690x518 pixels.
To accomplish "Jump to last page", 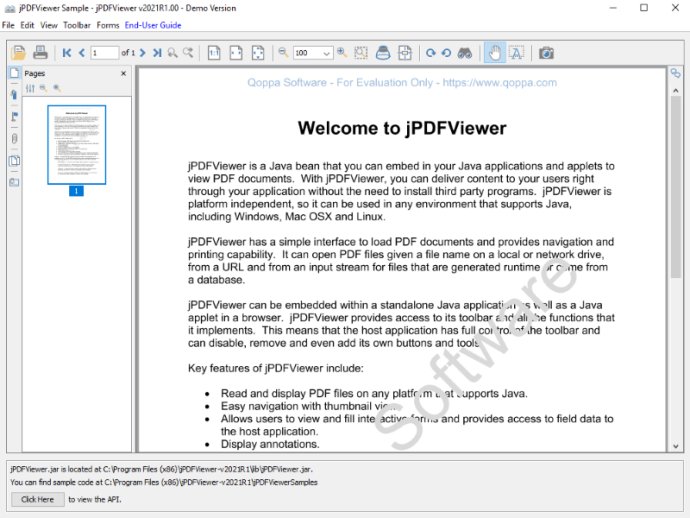I will pyautogui.click(x=157, y=53).
